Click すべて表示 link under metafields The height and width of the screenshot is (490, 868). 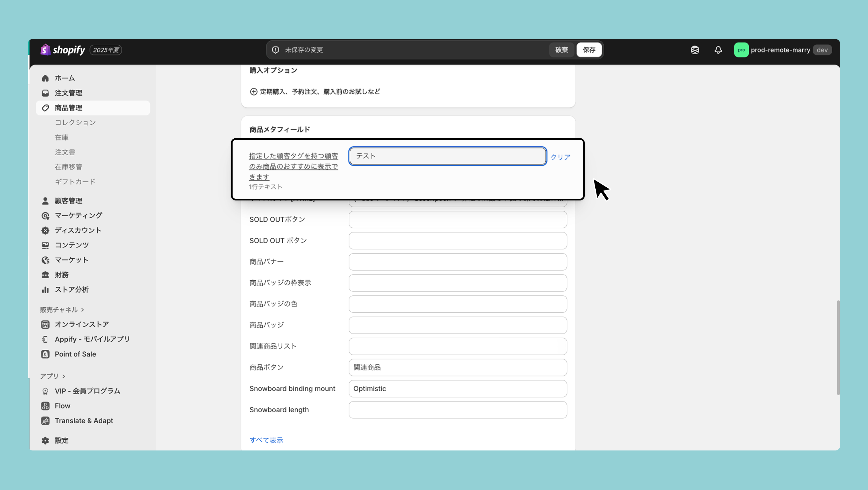(x=266, y=440)
